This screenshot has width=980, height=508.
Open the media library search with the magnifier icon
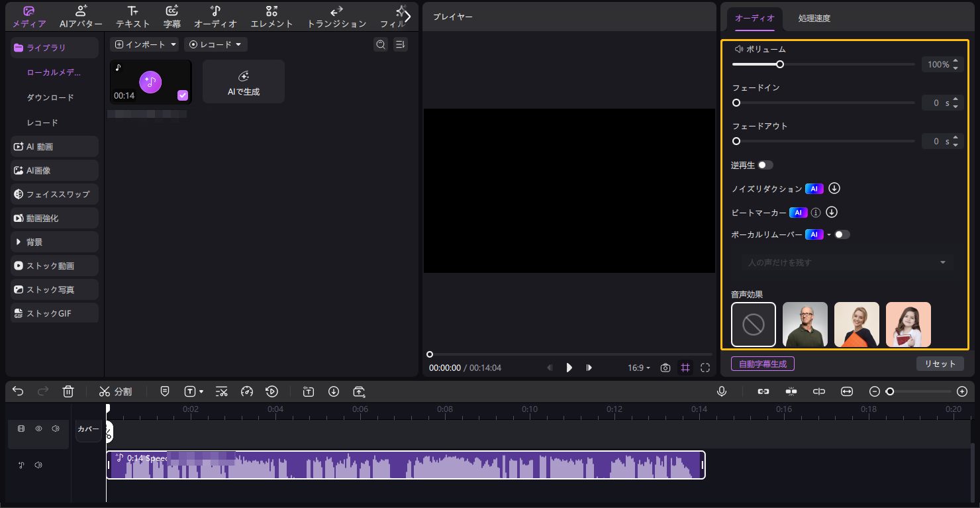click(381, 44)
